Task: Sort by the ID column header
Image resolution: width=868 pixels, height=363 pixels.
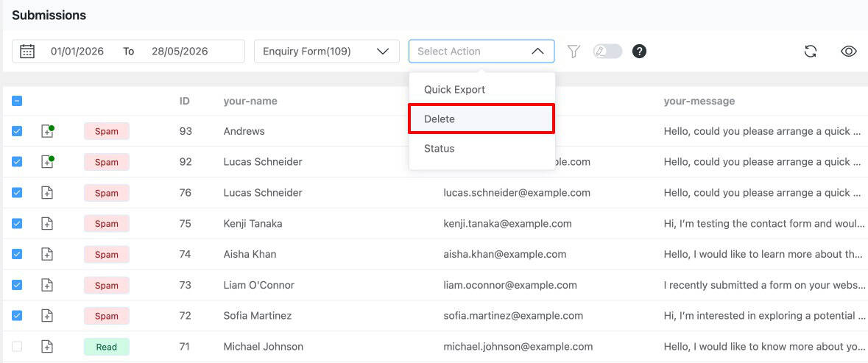Action: (x=185, y=102)
